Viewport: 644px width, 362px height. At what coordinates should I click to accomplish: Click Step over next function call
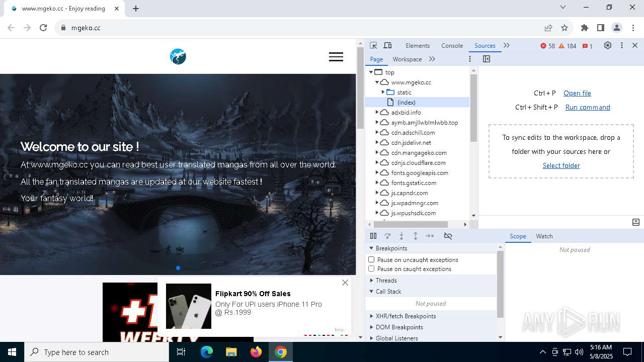point(387,236)
